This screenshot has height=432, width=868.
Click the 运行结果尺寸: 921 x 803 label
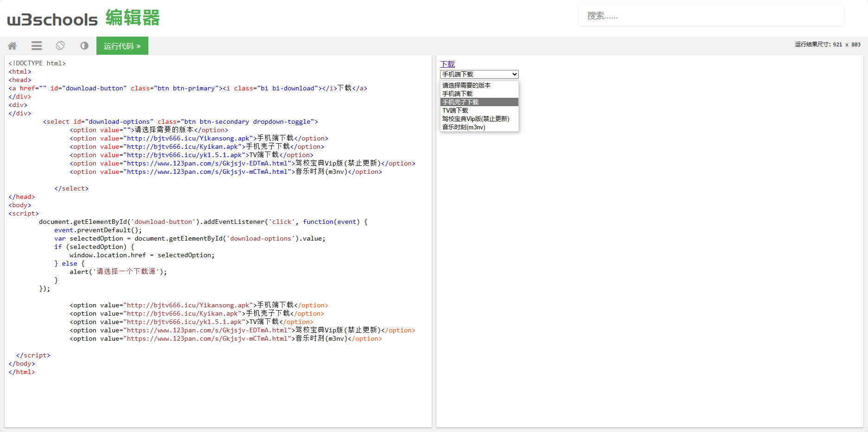point(828,44)
